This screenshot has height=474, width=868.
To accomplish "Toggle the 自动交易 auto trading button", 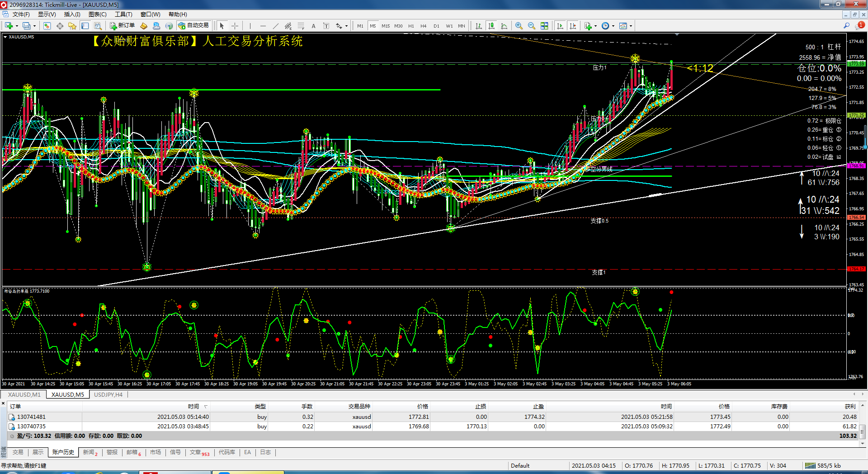I will (194, 26).
